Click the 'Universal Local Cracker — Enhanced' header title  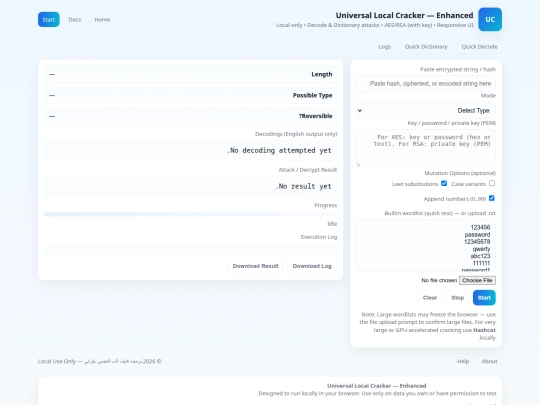[x=404, y=15]
